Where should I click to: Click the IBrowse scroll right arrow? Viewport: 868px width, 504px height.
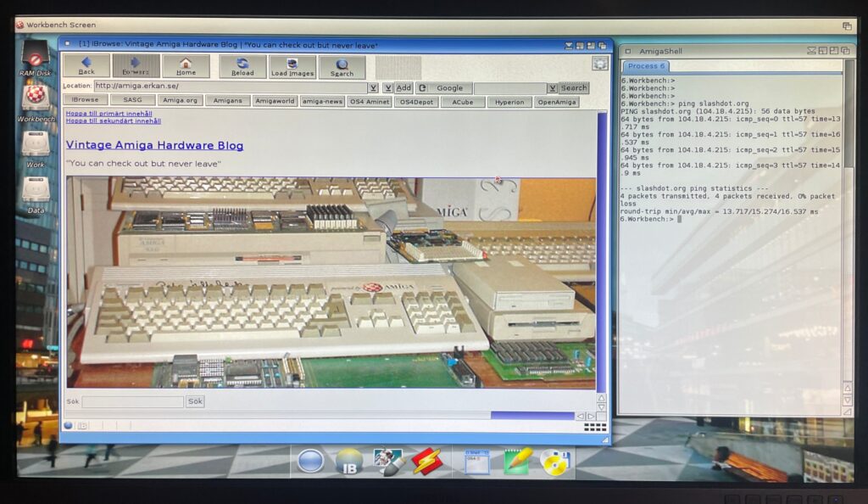[591, 416]
